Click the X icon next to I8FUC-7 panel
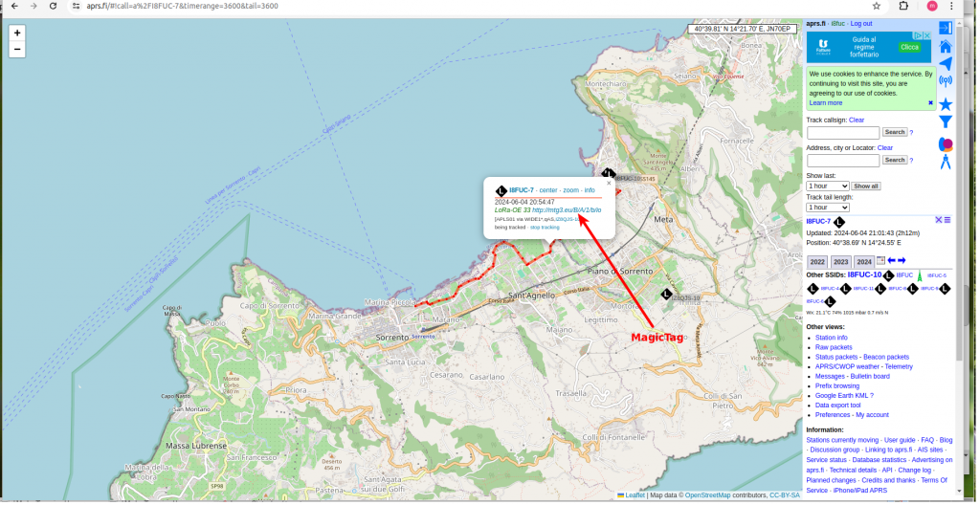This screenshot has width=980, height=505. (939, 220)
